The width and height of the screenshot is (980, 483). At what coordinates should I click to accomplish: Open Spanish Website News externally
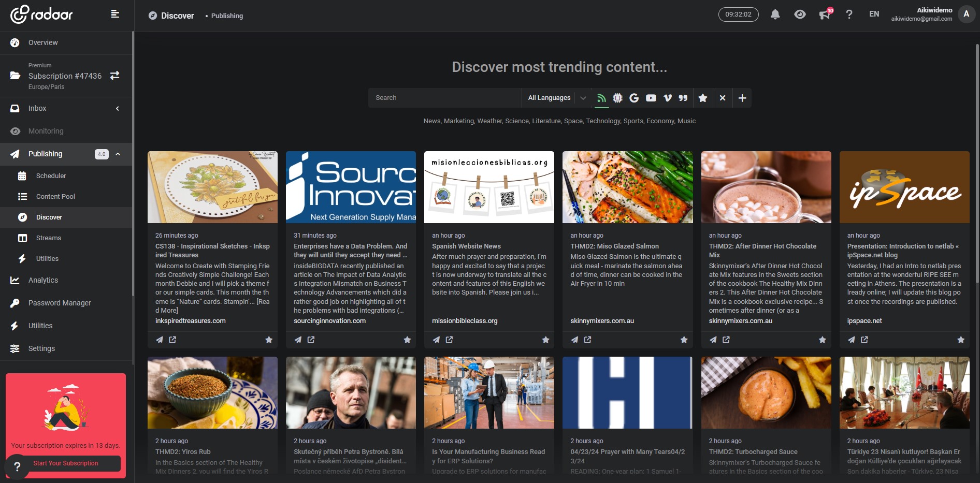(449, 340)
